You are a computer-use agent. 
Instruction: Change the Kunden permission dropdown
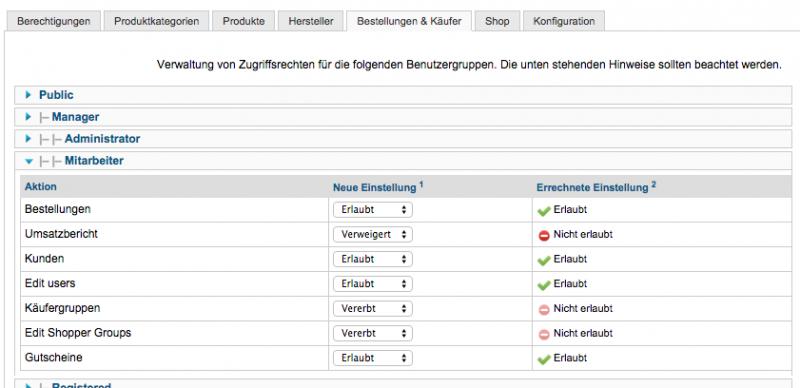[x=372, y=259]
